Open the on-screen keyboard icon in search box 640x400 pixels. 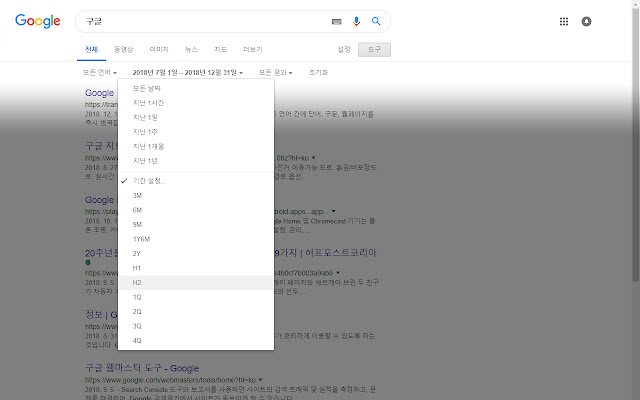336,22
